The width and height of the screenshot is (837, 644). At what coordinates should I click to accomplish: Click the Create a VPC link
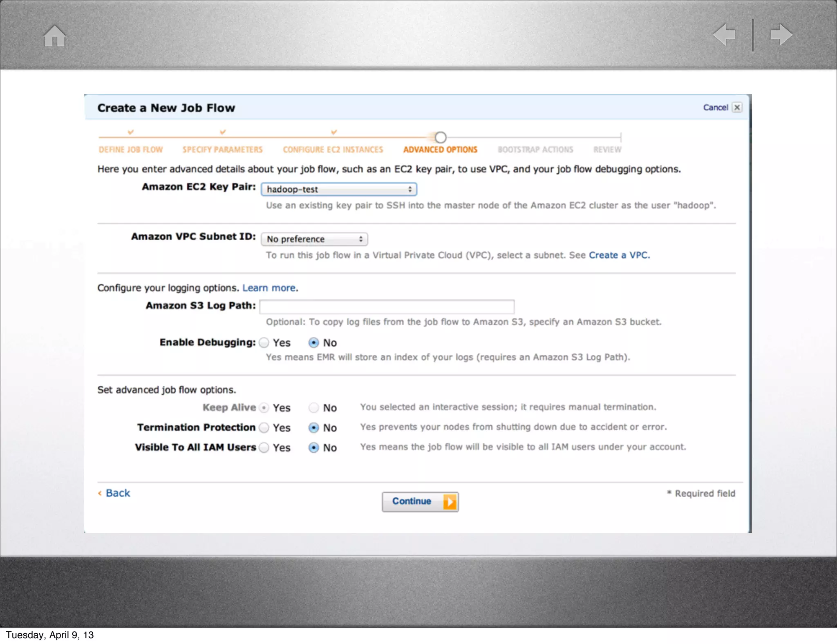pyautogui.click(x=619, y=255)
